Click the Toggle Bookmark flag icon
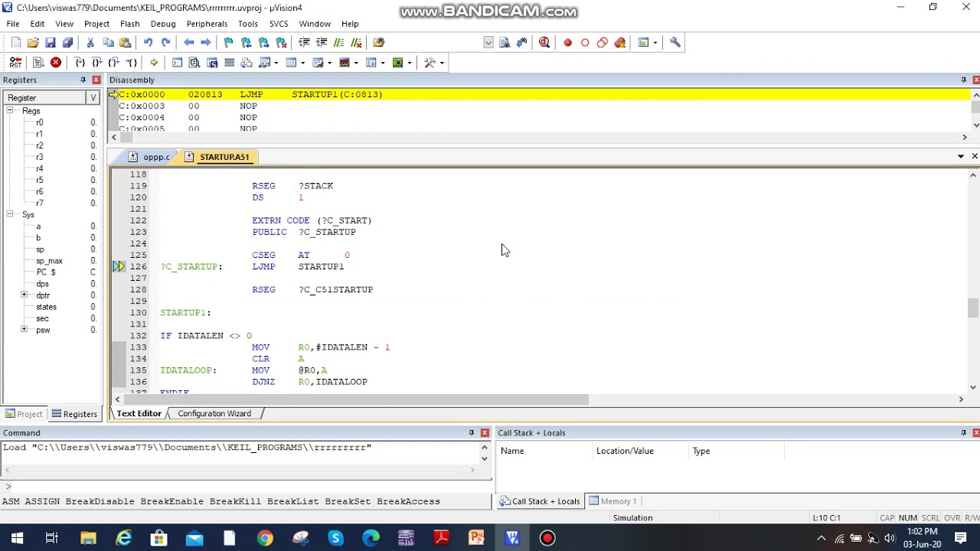This screenshot has width=980, height=551. 229,43
